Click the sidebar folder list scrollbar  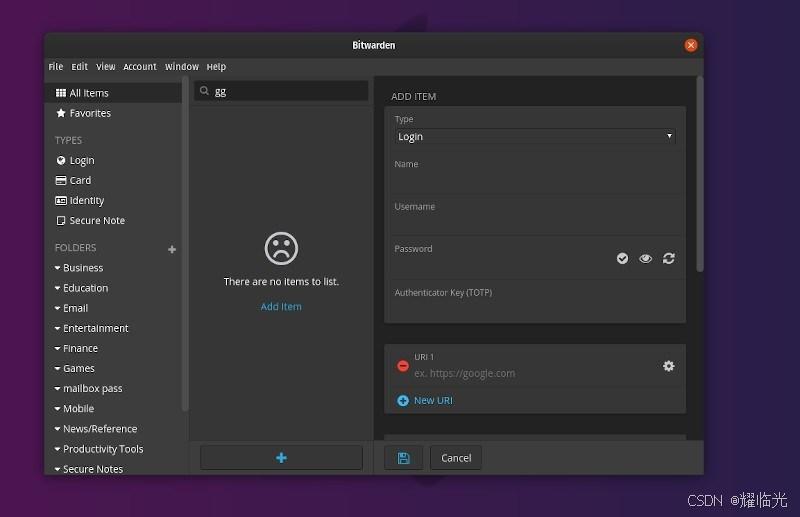click(185, 244)
